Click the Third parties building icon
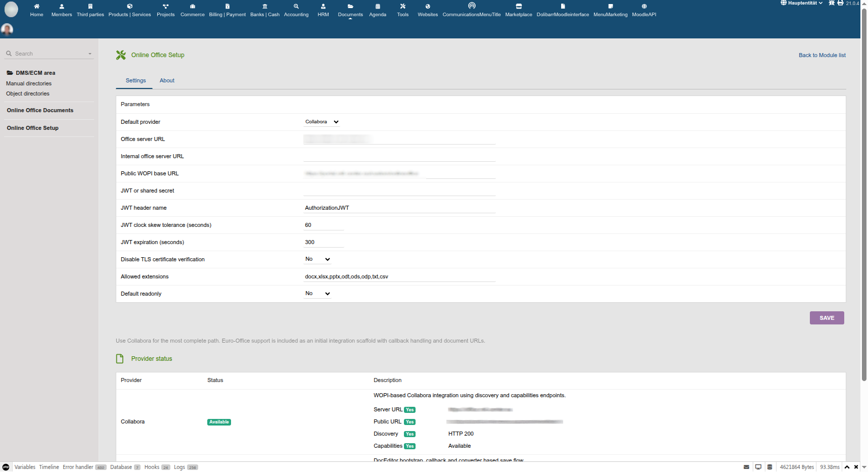Viewport: 868px width, 472px height. (x=90, y=7)
